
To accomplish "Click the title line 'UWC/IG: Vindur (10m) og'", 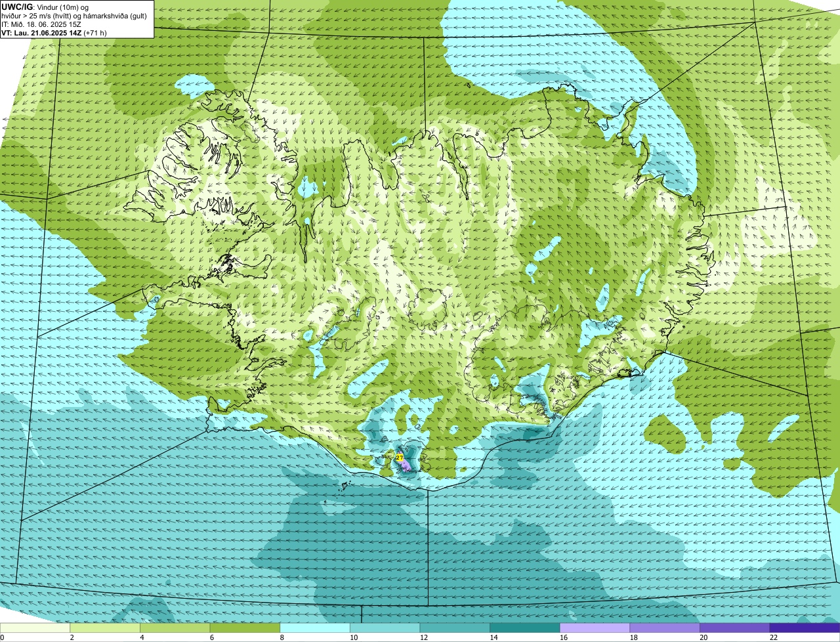I will click(x=44, y=7).
